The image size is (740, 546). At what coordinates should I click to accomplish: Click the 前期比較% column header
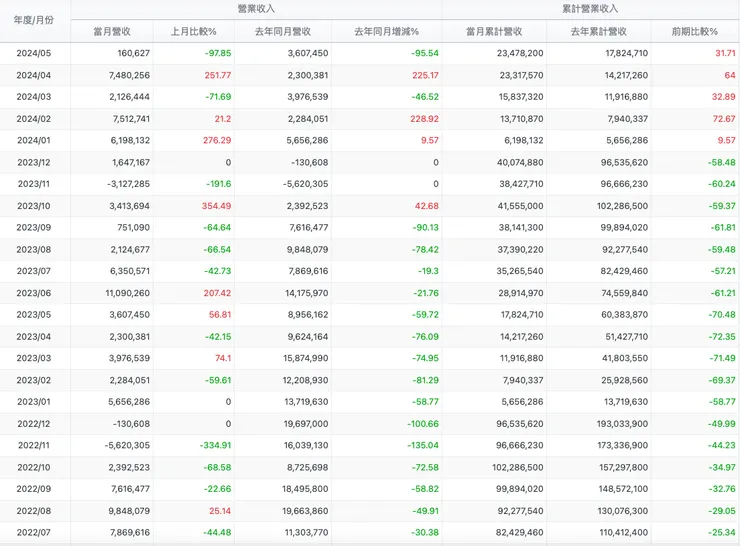click(x=695, y=32)
